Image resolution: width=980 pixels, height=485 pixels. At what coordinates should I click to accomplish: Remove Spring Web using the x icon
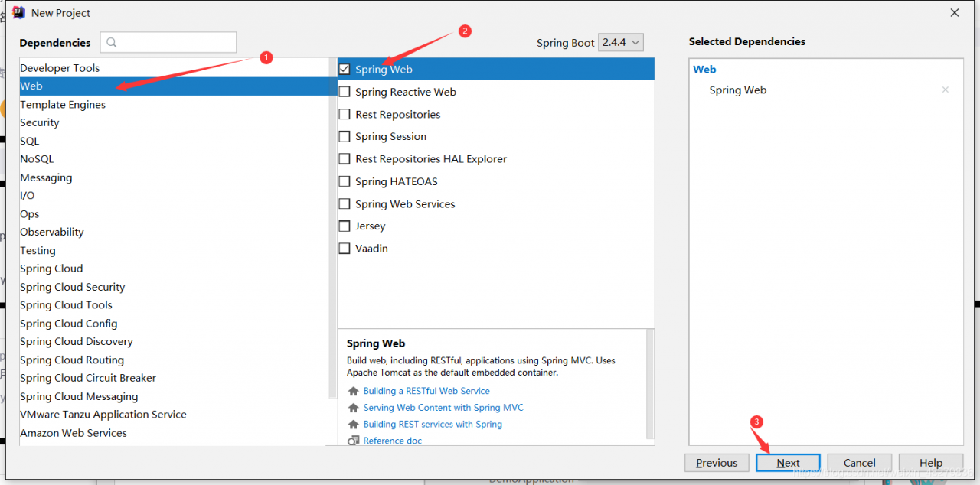click(x=945, y=90)
